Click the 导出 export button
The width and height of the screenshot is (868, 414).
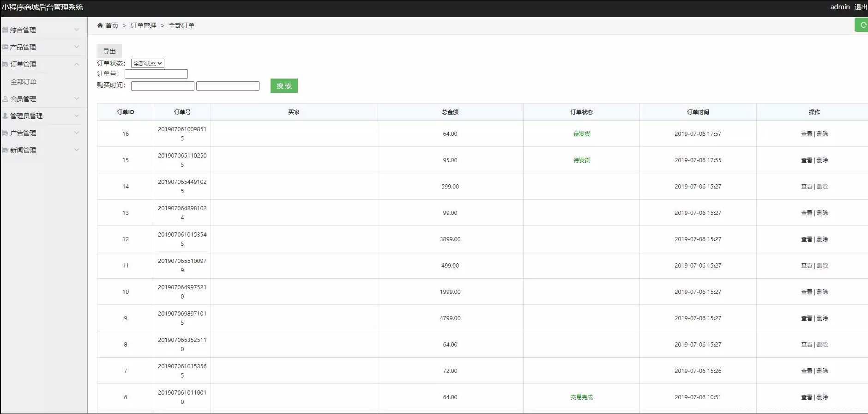pos(109,51)
